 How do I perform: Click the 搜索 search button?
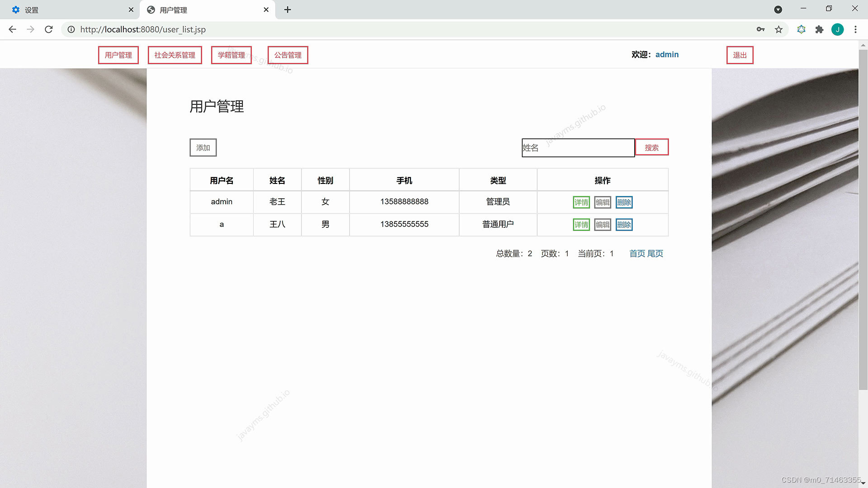(652, 147)
